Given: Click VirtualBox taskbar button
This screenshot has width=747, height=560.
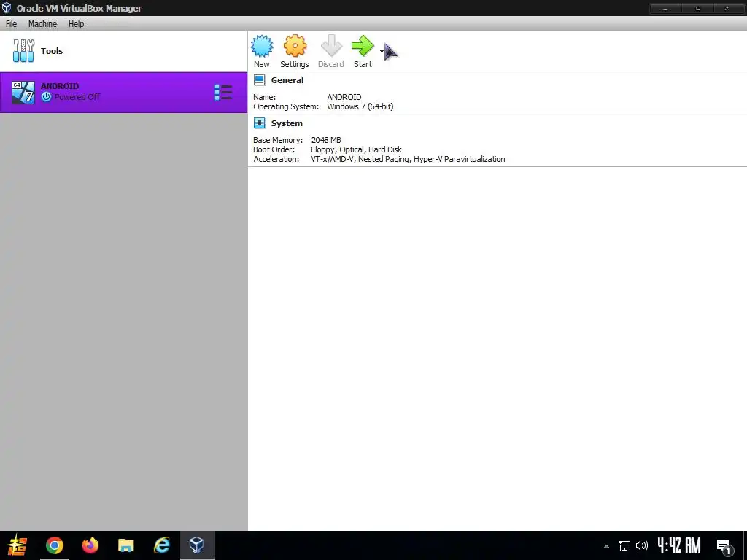Looking at the screenshot, I should (x=197, y=545).
